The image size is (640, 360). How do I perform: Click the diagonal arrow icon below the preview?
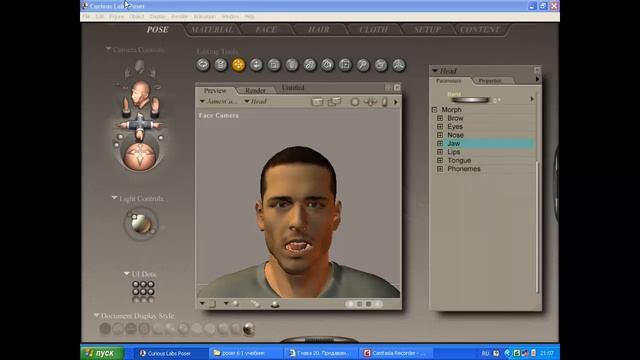point(256,304)
